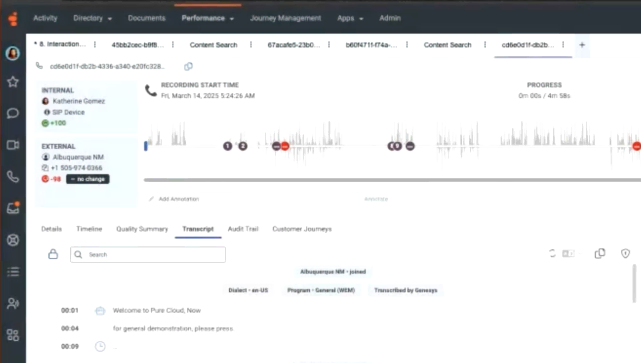Open the user profile avatar
The image size is (641, 363).
13,53
